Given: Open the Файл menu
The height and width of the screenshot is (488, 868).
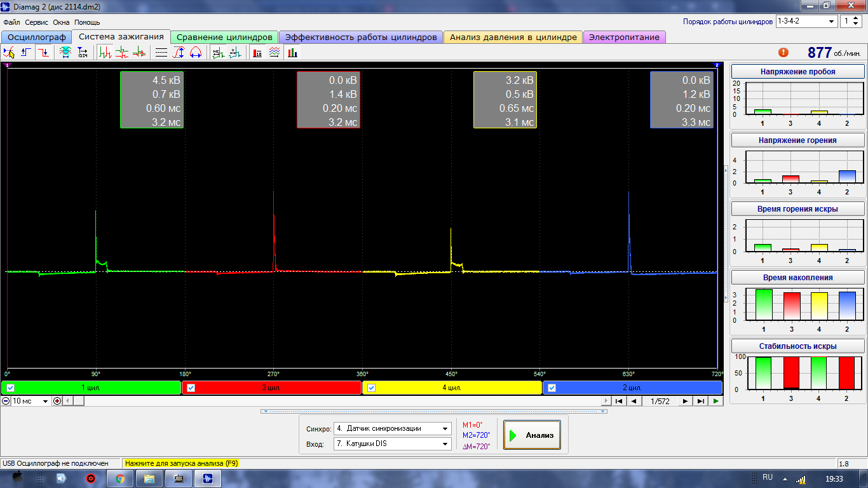Looking at the screenshot, I should (11, 22).
